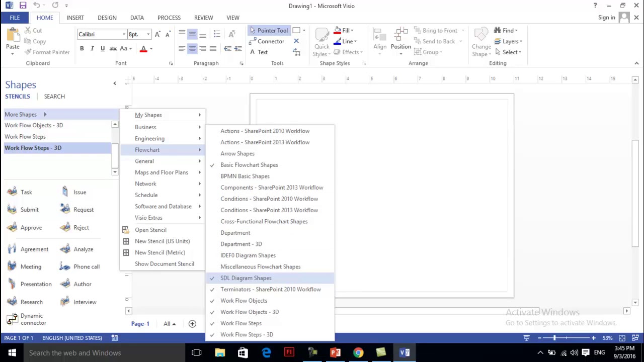Click the Paste button
Viewport: 644px width, 362px height.
point(13,40)
